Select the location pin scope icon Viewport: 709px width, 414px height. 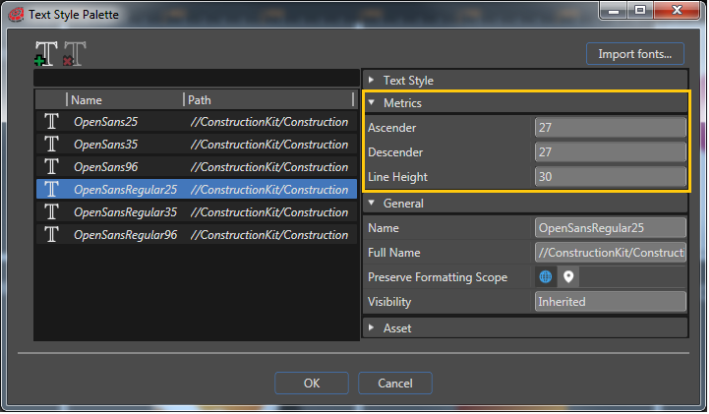(x=568, y=277)
